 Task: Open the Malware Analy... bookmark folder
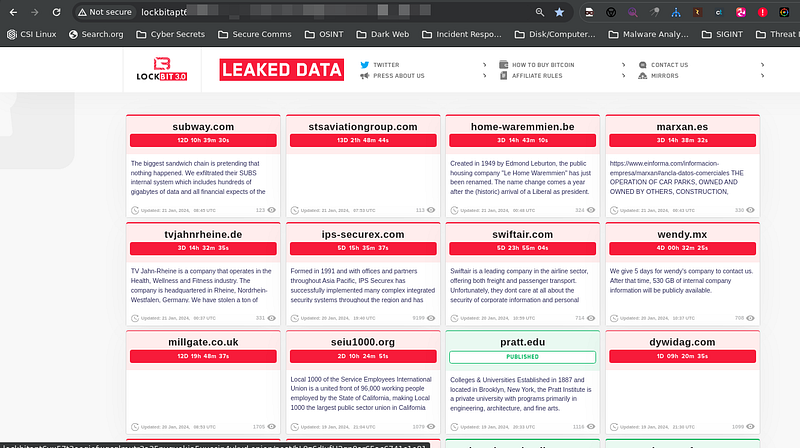648,34
